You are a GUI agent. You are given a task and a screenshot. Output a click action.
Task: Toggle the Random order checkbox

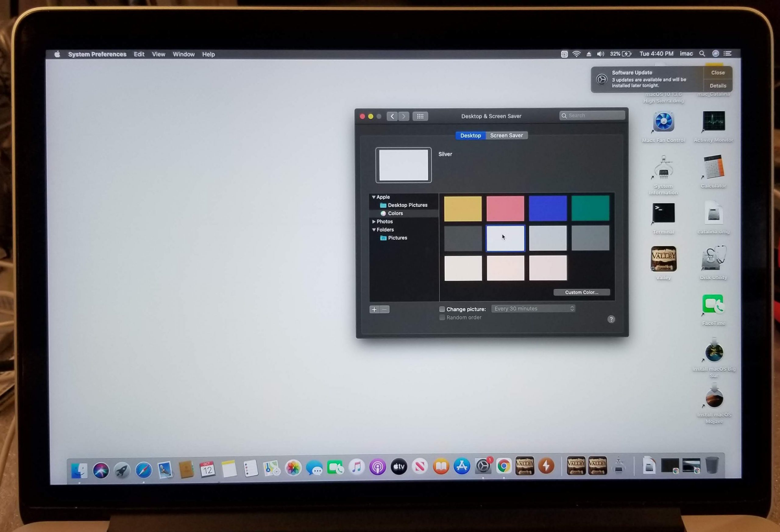click(x=442, y=317)
